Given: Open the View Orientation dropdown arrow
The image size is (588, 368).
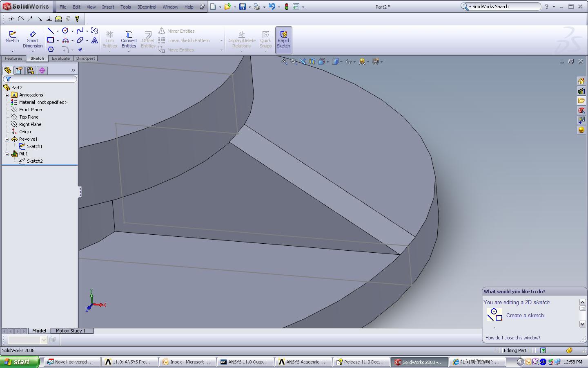Looking at the screenshot, I should [x=328, y=62].
